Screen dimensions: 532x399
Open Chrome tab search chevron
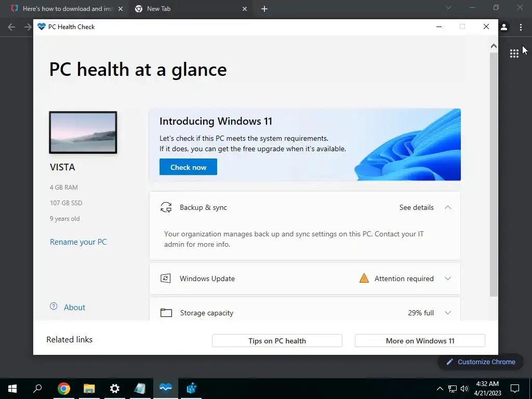point(448,7)
